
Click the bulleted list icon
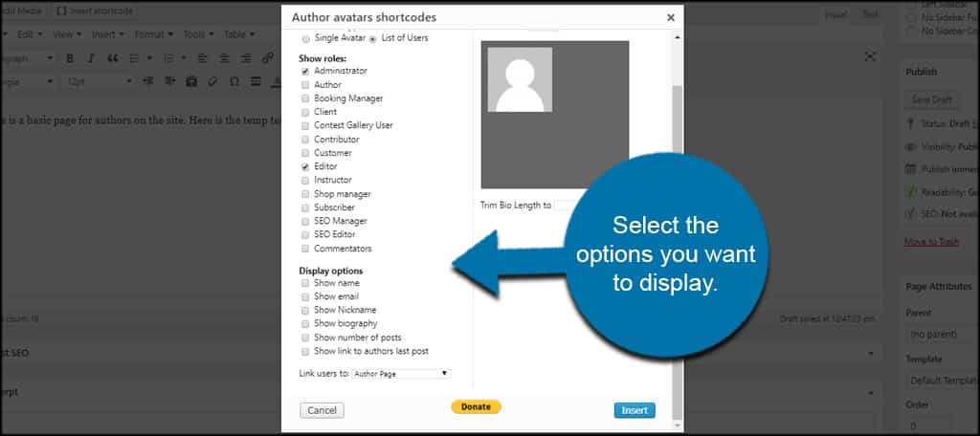tap(134, 58)
